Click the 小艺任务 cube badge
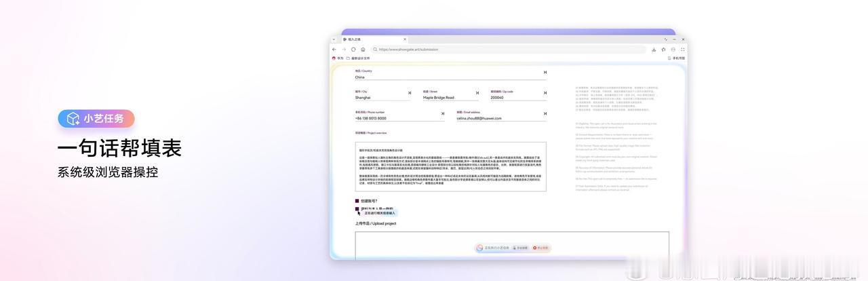 pos(96,119)
